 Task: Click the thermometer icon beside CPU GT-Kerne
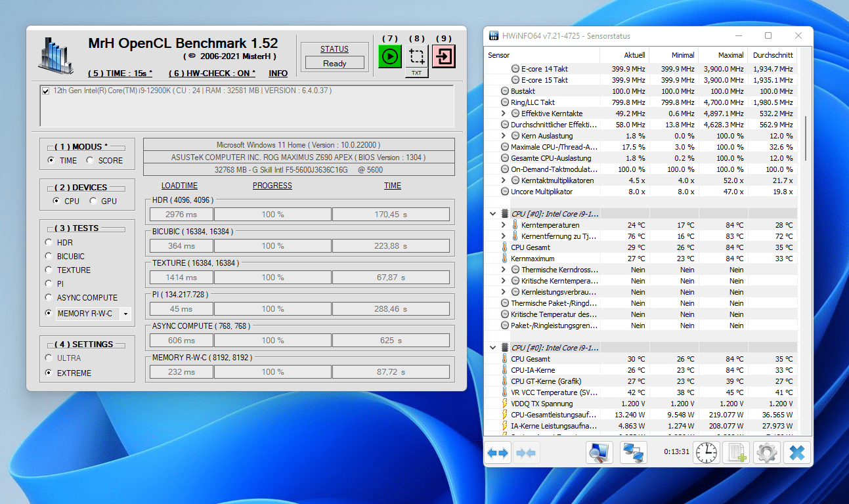coord(505,381)
